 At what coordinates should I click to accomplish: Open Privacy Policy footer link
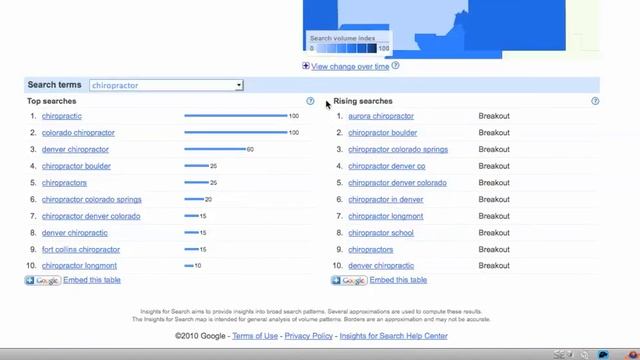[309, 336]
